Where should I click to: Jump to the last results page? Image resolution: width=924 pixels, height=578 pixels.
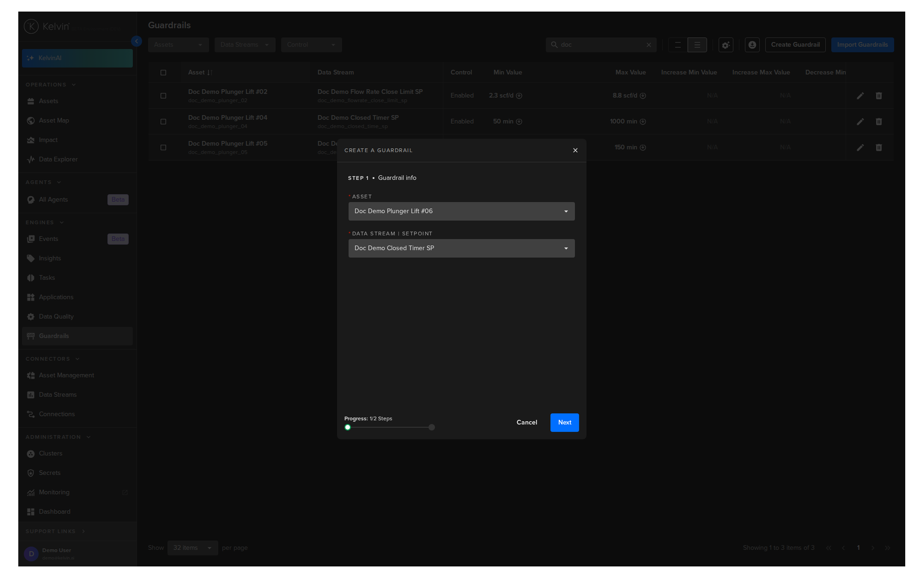pos(888,548)
